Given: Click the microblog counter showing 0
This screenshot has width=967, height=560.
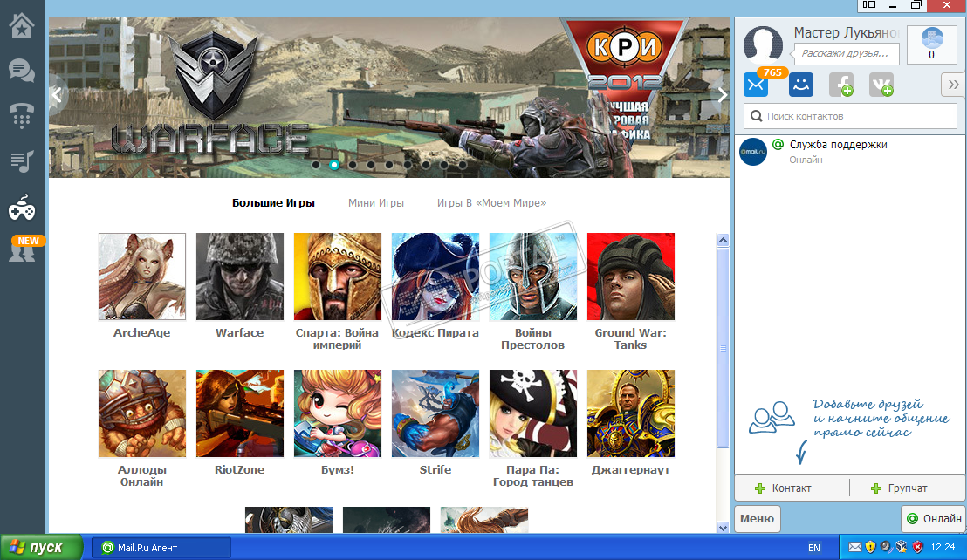Looking at the screenshot, I should tap(932, 44).
